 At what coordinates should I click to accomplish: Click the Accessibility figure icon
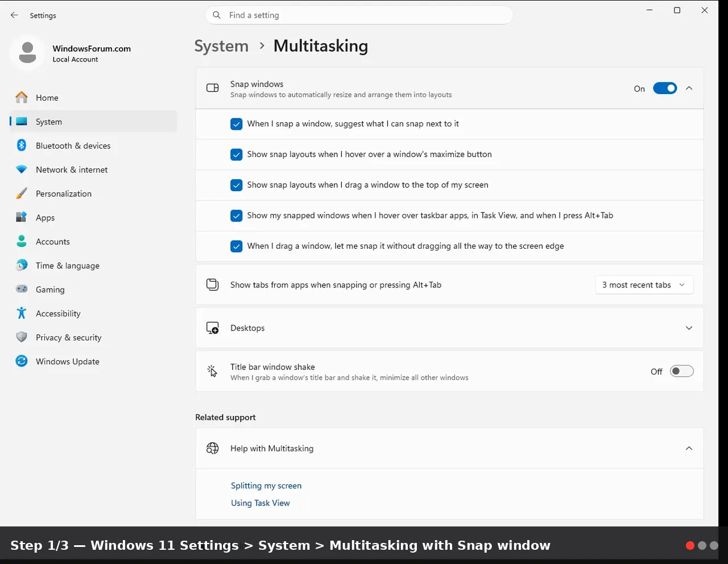[x=22, y=313]
